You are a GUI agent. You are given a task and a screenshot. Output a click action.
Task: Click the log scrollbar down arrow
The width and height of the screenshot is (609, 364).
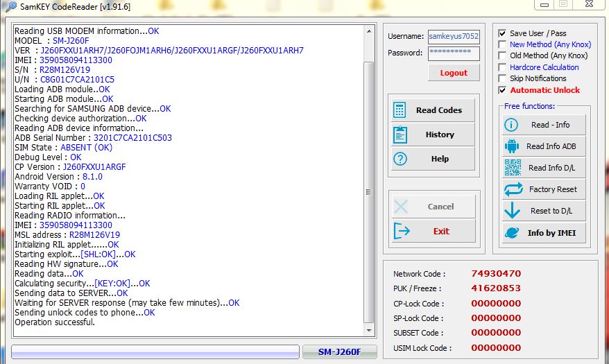[369, 331]
